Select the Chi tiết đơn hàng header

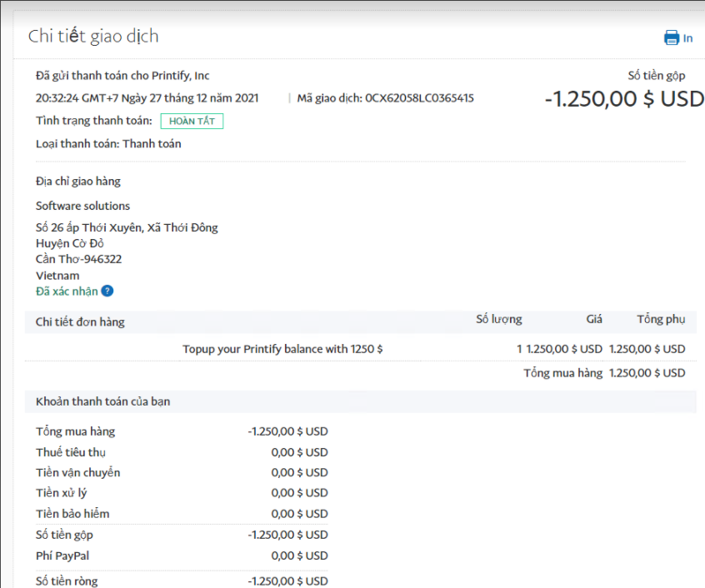pyautogui.click(x=80, y=322)
